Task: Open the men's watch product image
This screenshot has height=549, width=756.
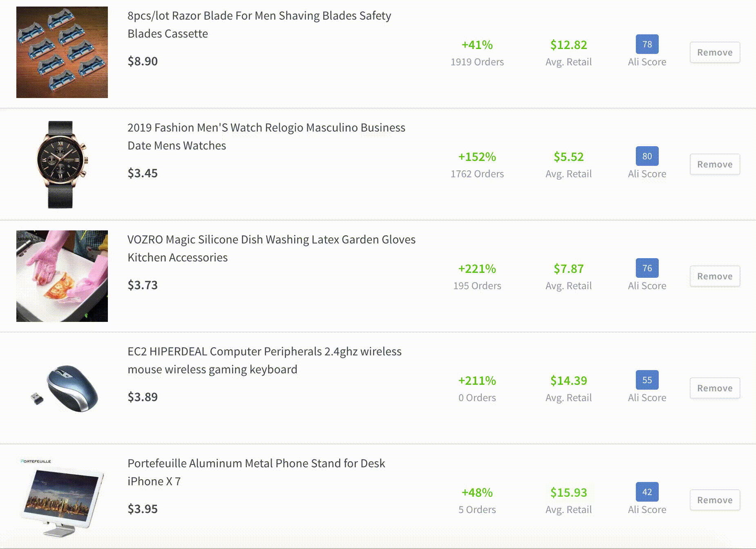Action: 62,164
